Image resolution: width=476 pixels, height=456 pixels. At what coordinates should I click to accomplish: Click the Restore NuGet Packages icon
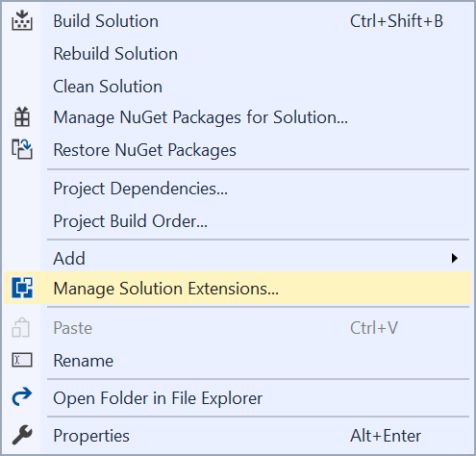[22, 149]
